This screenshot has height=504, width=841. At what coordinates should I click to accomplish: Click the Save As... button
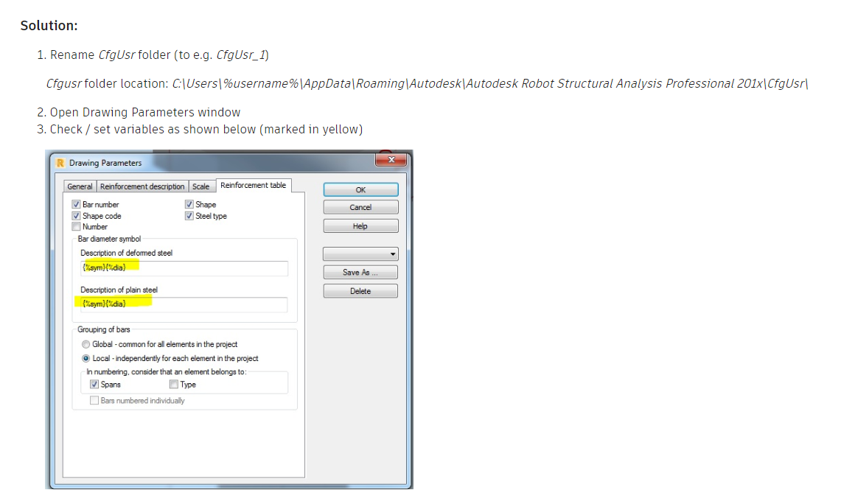tap(360, 273)
